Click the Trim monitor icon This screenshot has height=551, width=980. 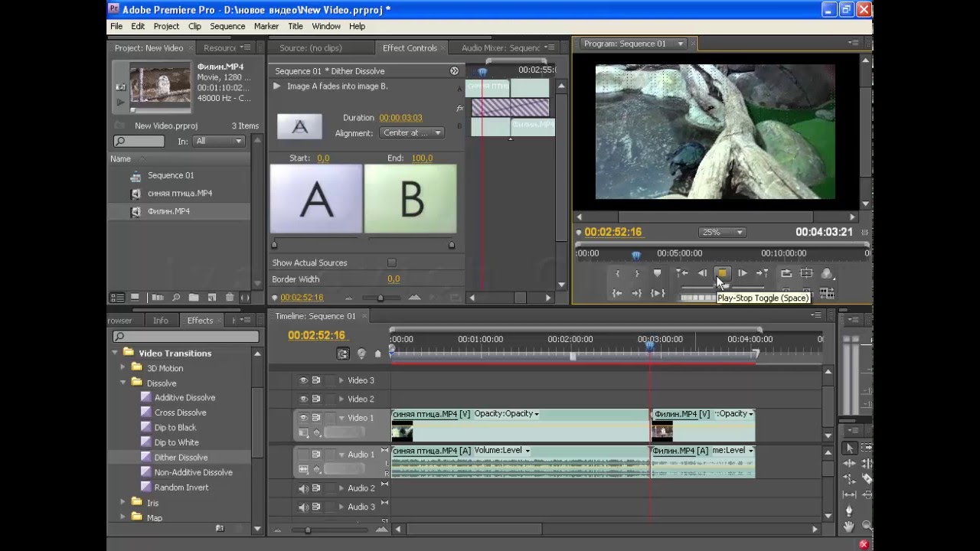coord(827,293)
